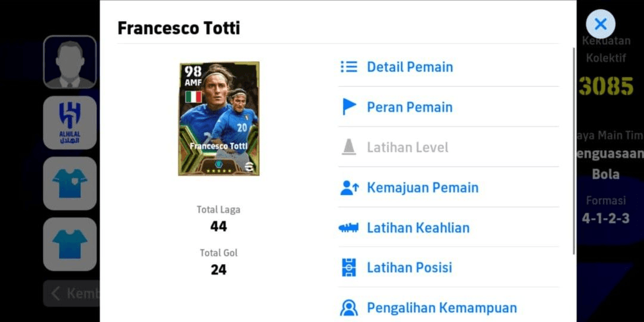Open Detail Pemain list icon

349,67
